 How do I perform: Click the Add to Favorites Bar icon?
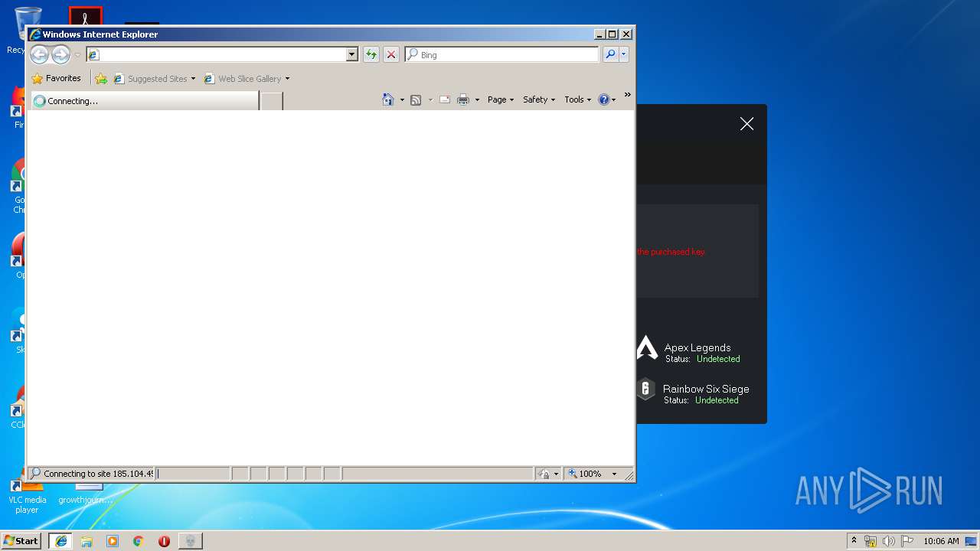coord(100,78)
